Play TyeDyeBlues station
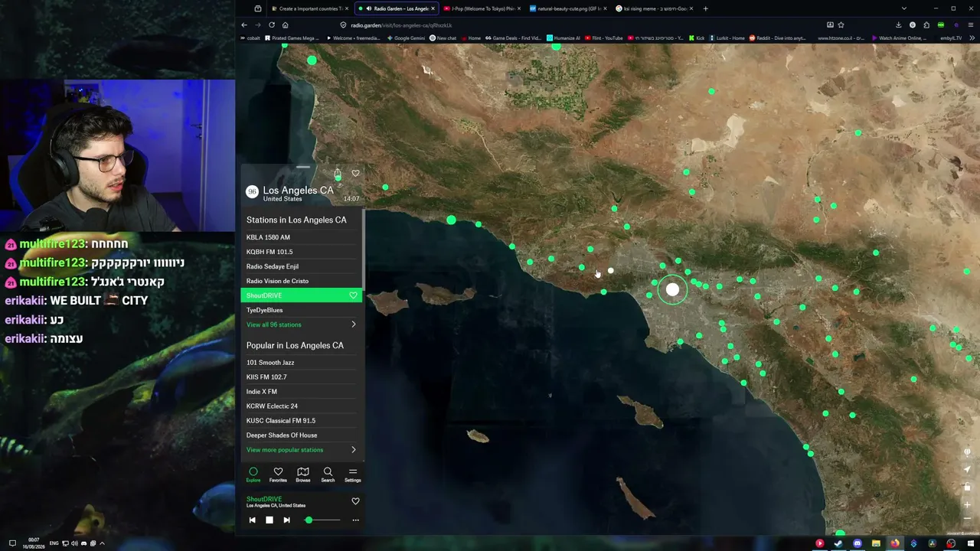The height and width of the screenshot is (551, 980). (302, 310)
